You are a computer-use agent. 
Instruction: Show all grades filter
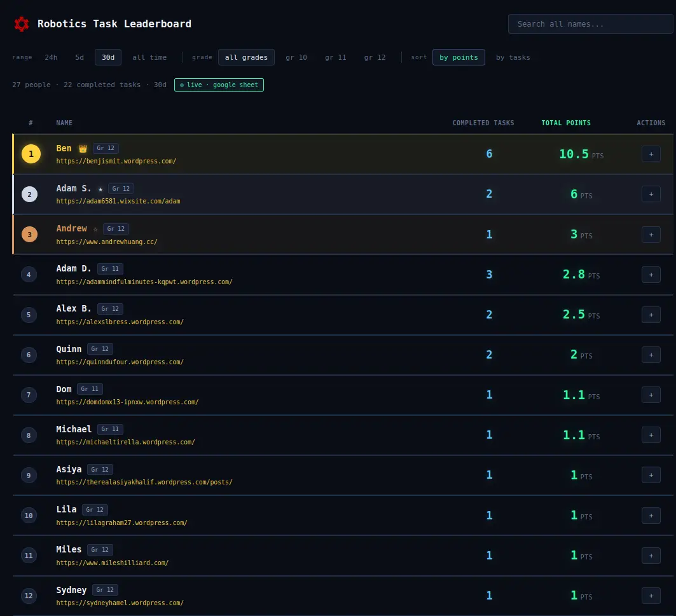coord(246,57)
